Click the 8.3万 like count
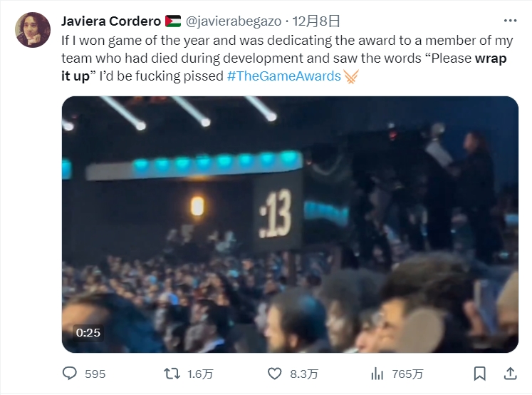Screen dimensions: 532x395 click(x=303, y=374)
